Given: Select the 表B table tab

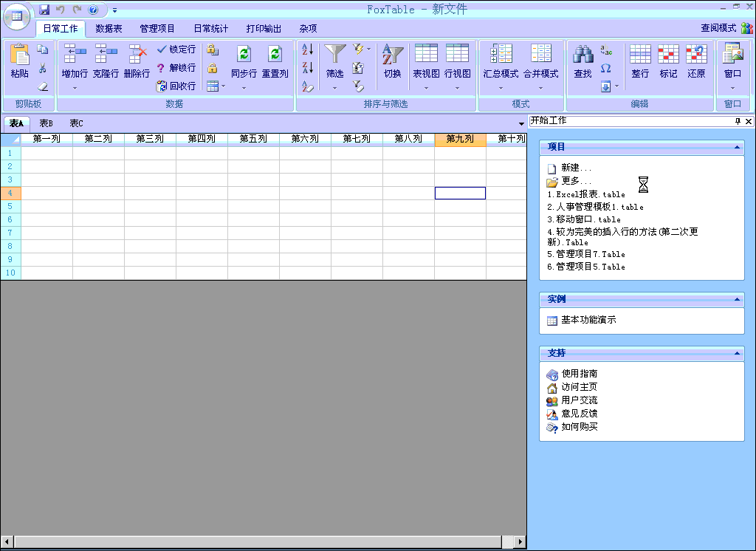Looking at the screenshot, I should point(47,123).
